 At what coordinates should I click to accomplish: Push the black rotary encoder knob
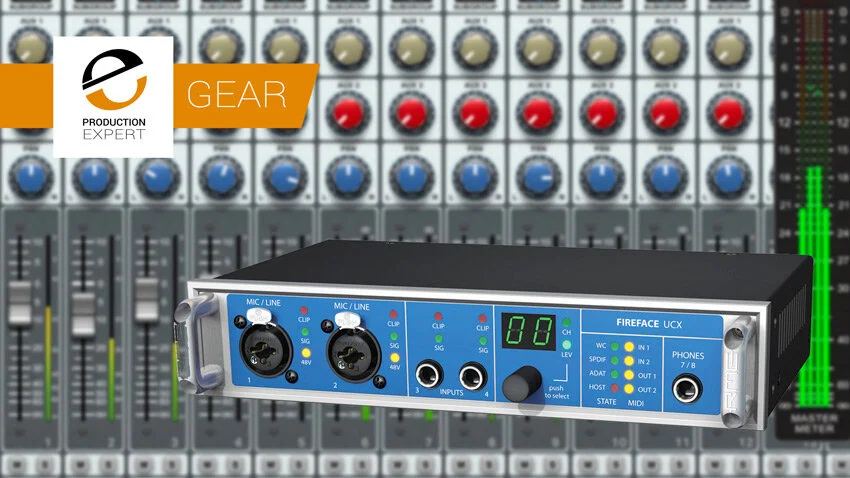pyautogui.click(x=521, y=383)
